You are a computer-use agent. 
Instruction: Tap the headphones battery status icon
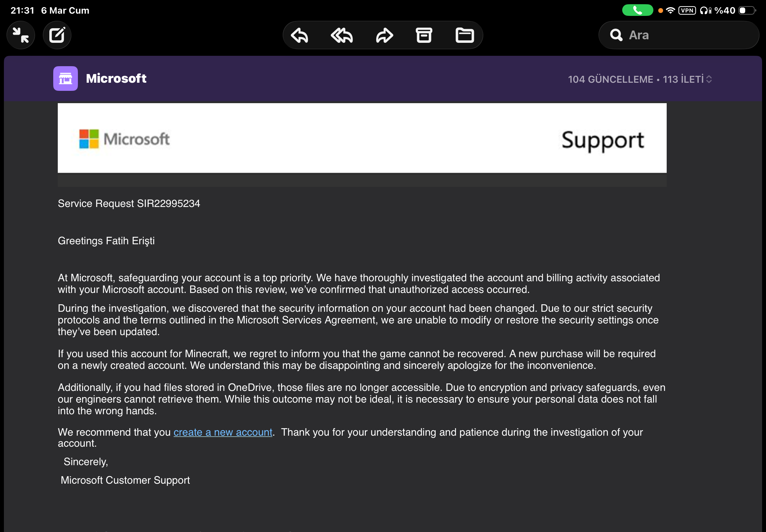tap(705, 10)
